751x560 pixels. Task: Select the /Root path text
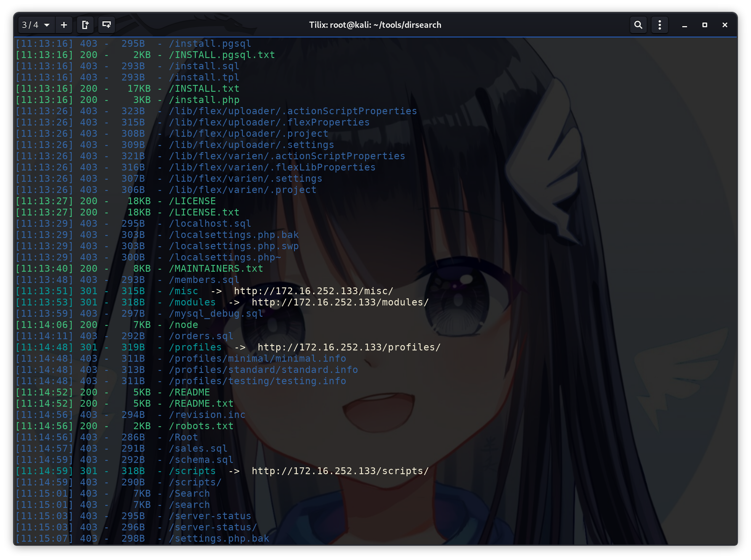(x=183, y=437)
